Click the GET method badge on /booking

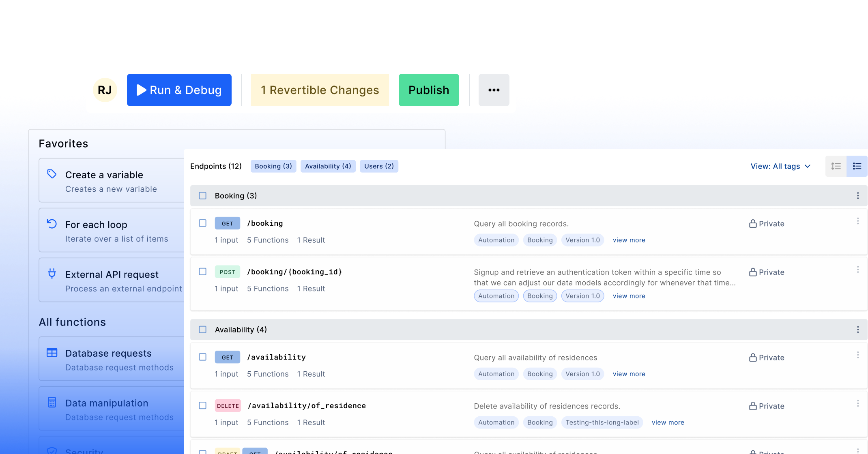(227, 223)
